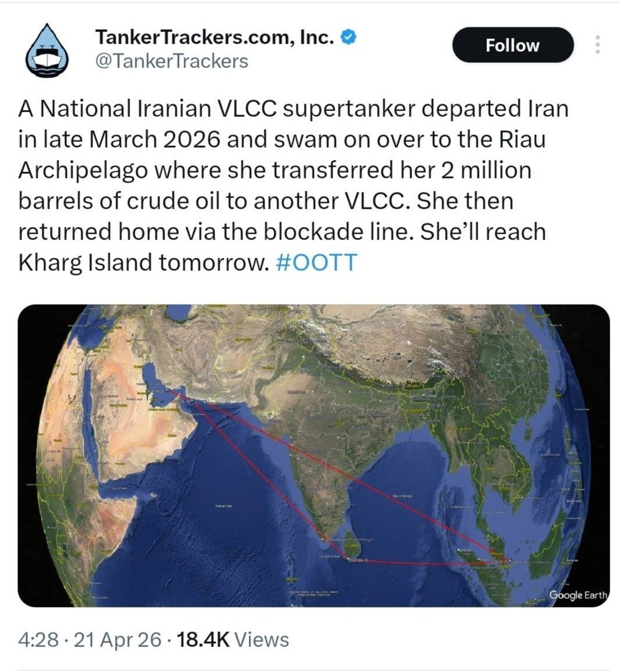Click the 4:28 timestamp
The width and height of the screenshot is (619, 672).
[x=38, y=639]
